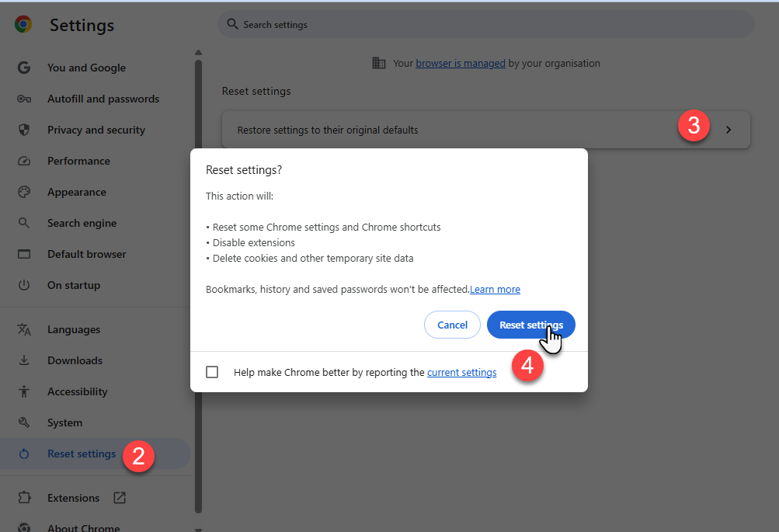Click the Chrome logo icon
This screenshot has height=532, width=779.
coord(23,25)
